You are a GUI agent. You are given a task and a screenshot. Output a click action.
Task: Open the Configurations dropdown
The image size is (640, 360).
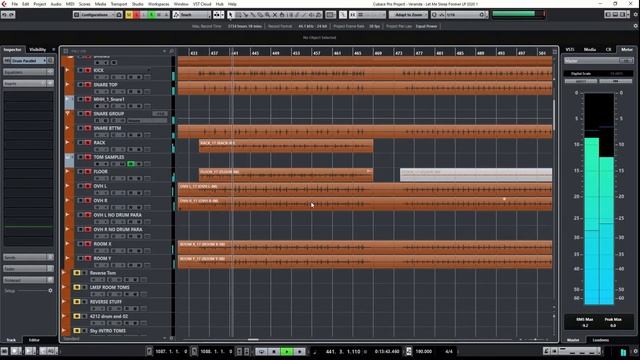(94, 15)
